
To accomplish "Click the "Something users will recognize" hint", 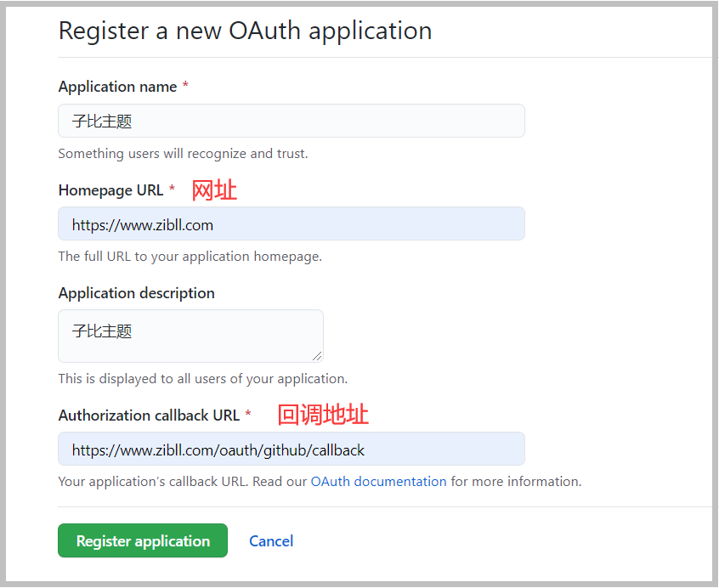I will [x=183, y=154].
